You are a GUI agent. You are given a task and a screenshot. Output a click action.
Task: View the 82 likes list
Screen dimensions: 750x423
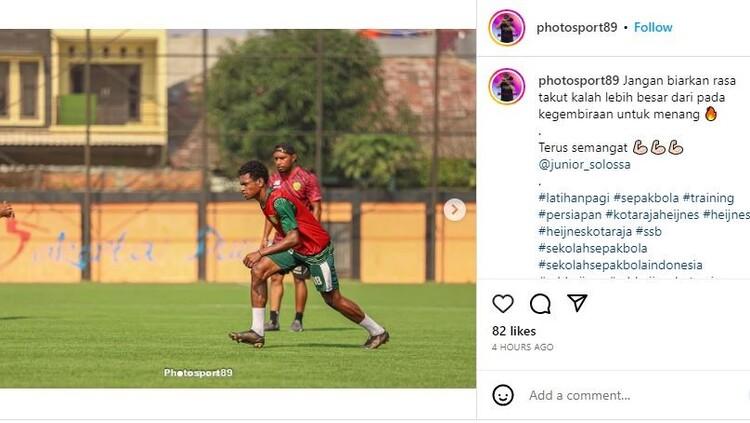514,331
